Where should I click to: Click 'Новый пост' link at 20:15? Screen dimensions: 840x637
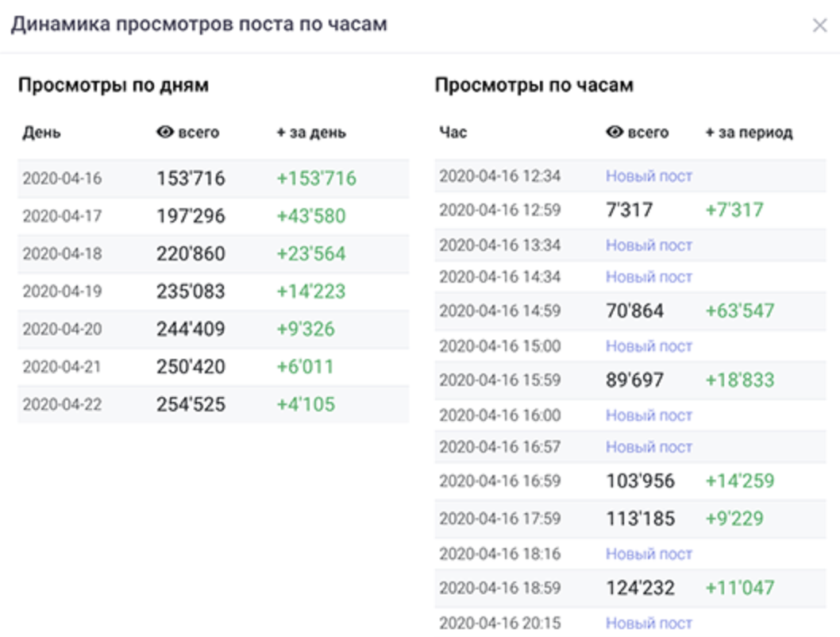(x=649, y=623)
